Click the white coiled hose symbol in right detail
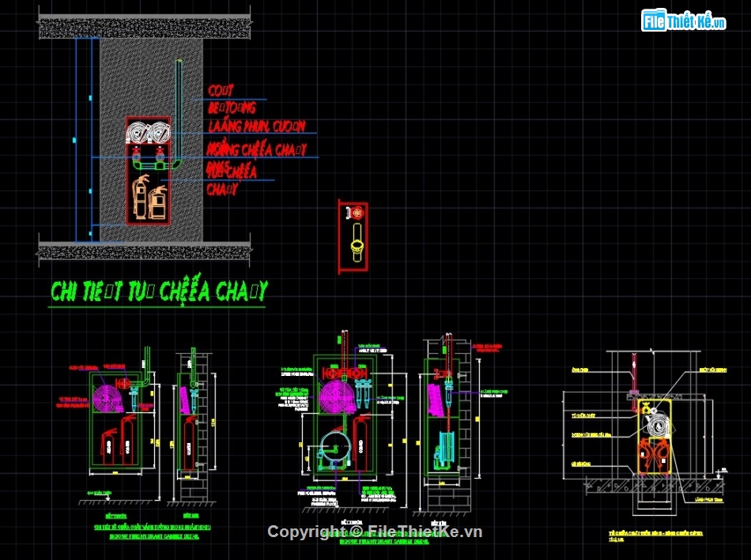This screenshot has width=751, height=560. point(658,423)
